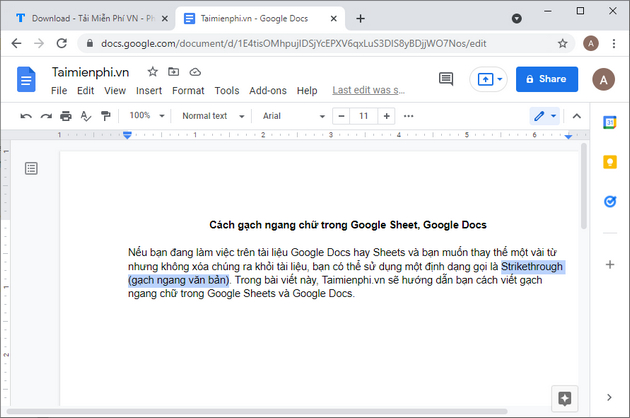Star the Taimienphi.vn document

click(152, 72)
